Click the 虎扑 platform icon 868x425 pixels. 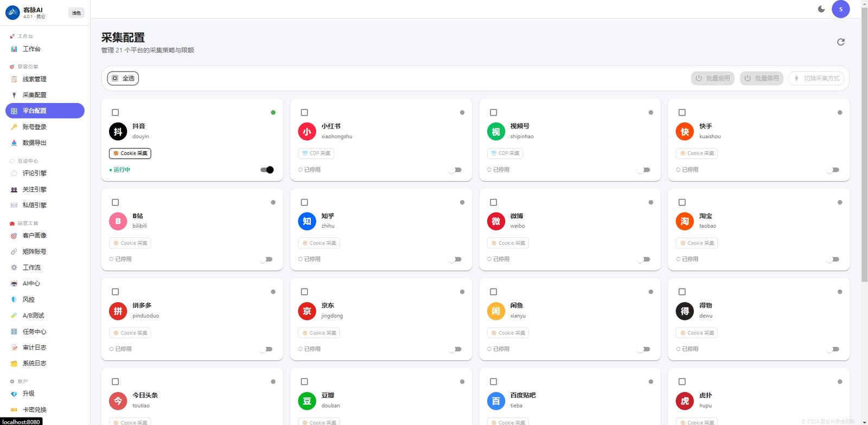coord(685,401)
